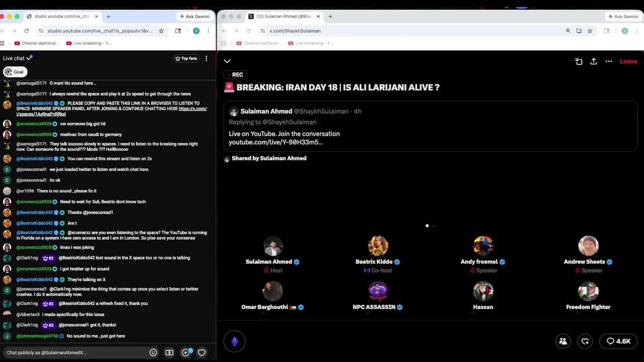Bookmark the X page with star icon

590,31
